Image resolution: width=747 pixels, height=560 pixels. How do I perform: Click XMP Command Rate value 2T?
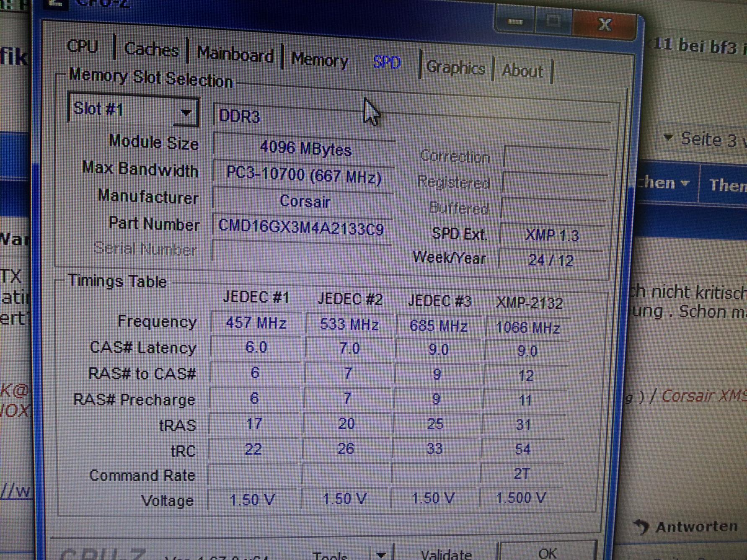[521, 474]
